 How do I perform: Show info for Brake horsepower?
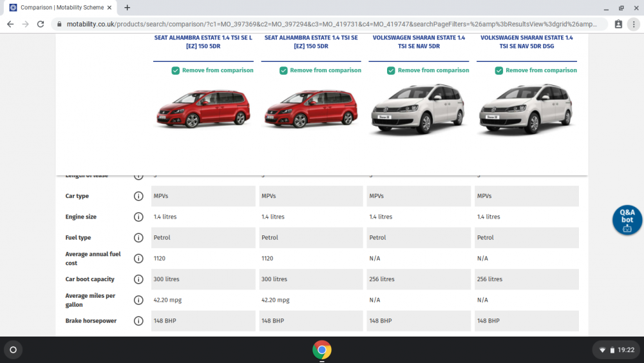(138, 320)
